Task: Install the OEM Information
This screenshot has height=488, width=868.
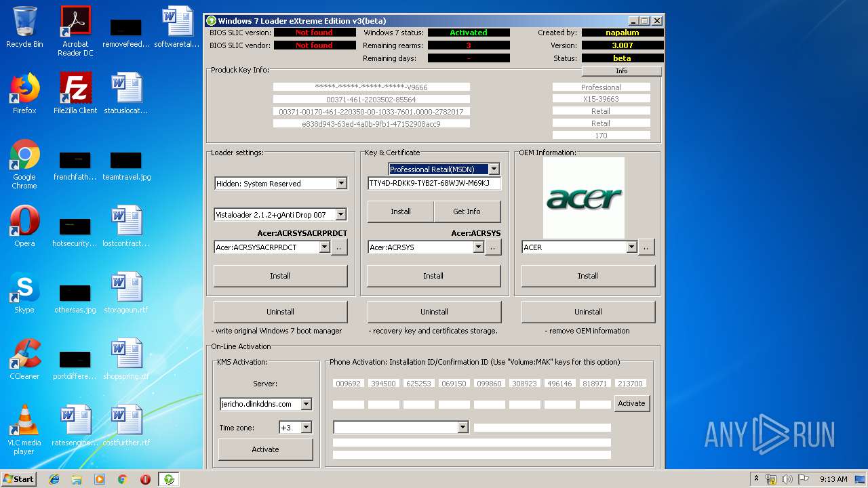Action: click(588, 276)
